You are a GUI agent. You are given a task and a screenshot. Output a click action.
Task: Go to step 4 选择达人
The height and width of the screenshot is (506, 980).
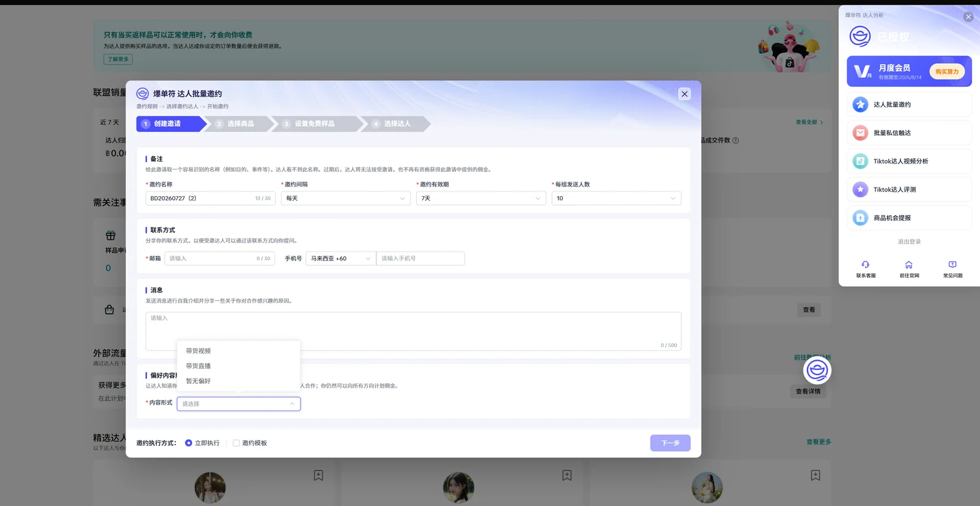click(396, 124)
